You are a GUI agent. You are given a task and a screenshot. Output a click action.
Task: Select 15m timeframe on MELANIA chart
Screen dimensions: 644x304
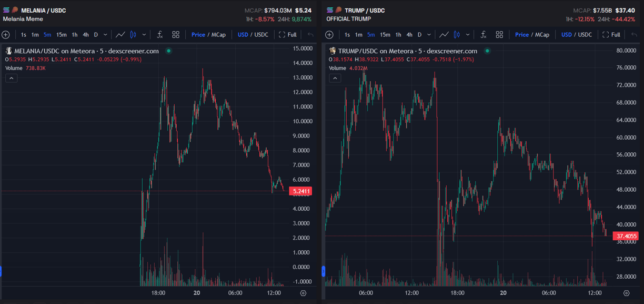[62, 35]
